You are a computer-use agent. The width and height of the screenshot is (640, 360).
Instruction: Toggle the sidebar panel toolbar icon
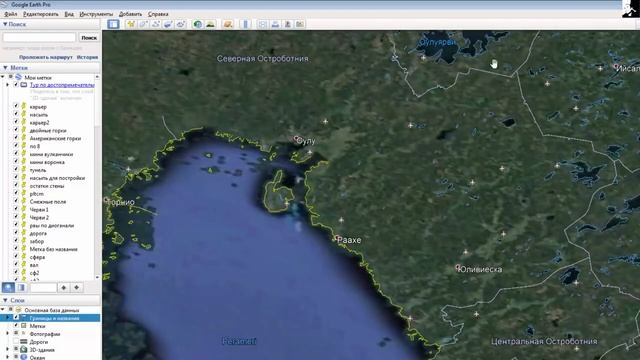pos(113,24)
